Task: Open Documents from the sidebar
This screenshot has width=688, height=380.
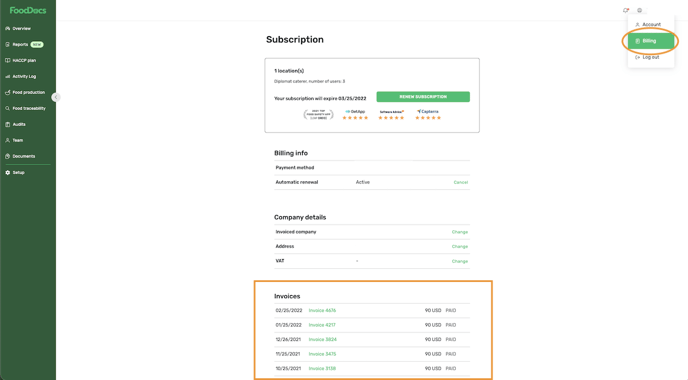Action: (x=24, y=156)
